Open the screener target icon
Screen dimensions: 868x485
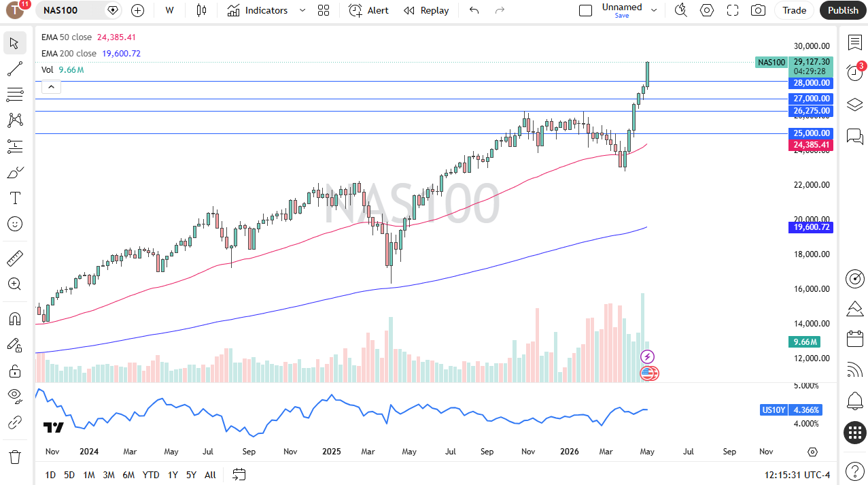click(x=854, y=278)
